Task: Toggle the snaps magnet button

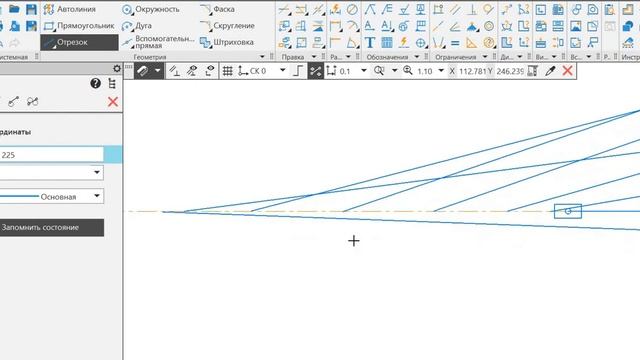Action: pyautogui.click(x=143, y=71)
